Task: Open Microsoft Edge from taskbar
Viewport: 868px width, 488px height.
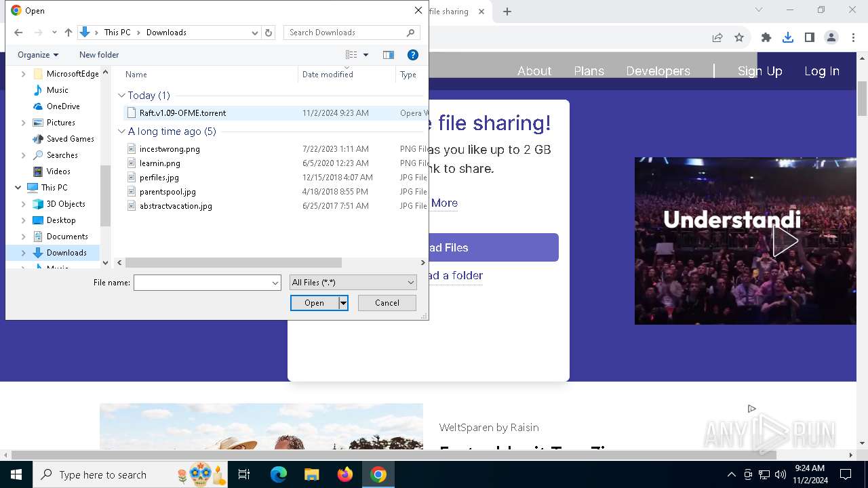Action: [x=279, y=475]
